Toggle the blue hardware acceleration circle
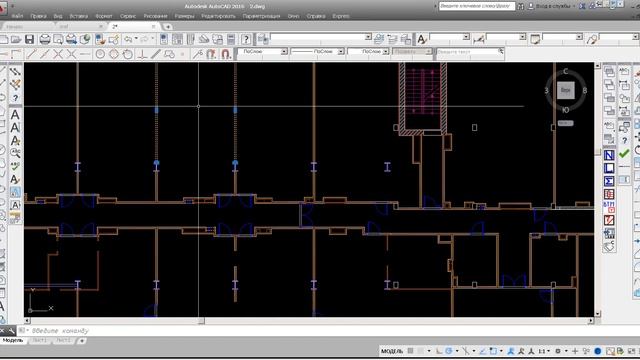Screen dimensions: 640x360 coord(598,351)
